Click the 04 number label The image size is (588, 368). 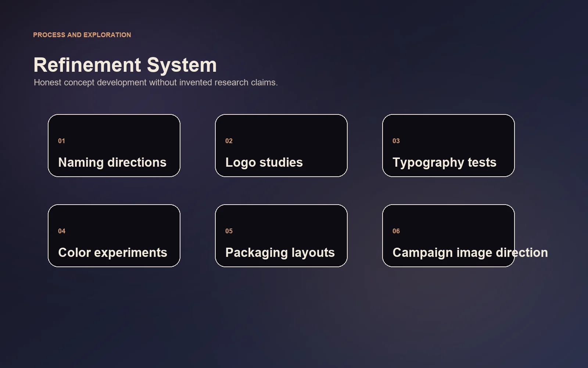pyautogui.click(x=62, y=231)
